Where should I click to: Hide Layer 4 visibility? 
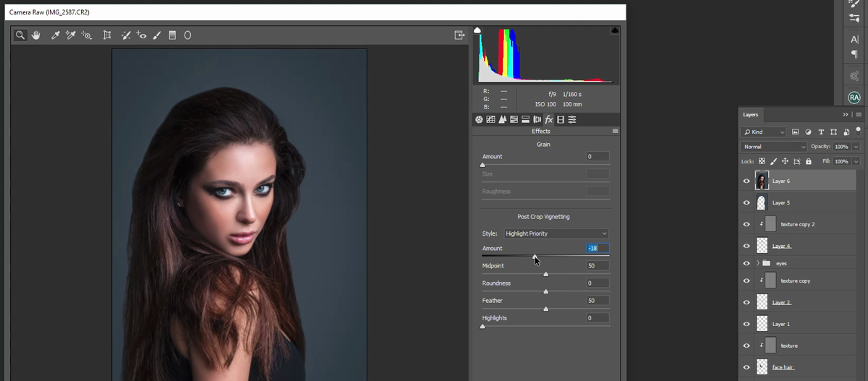(x=746, y=246)
